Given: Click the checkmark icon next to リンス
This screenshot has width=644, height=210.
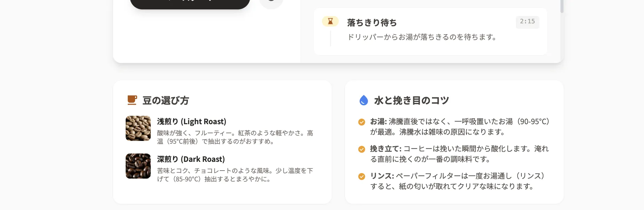Looking at the screenshot, I should 361,177.
